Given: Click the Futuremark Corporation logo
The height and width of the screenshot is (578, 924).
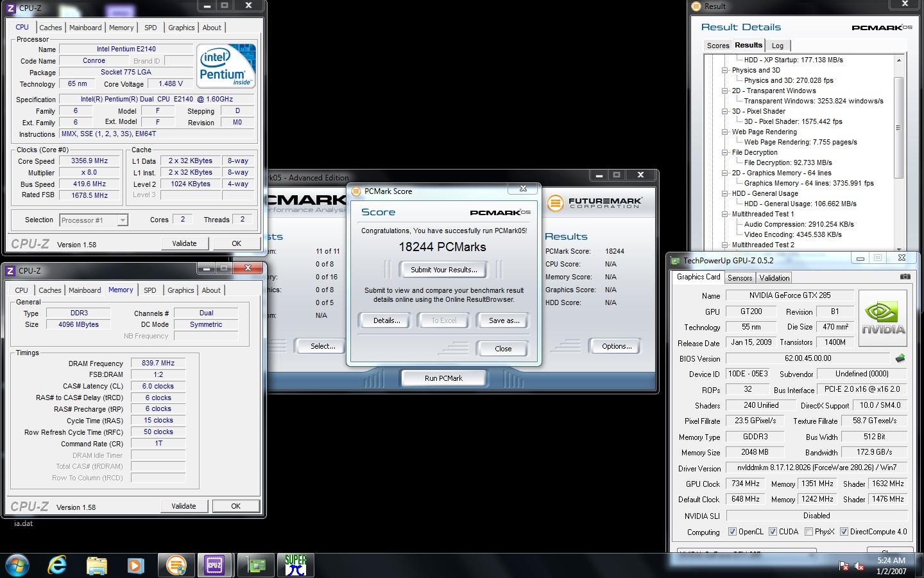Looking at the screenshot, I should point(594,203).
